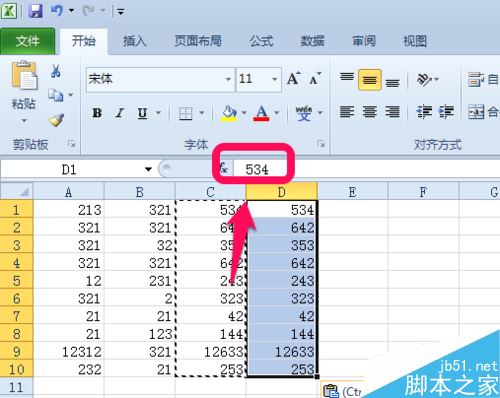Screen dimensions: 500x398
Task: Expand the font size dropdown showing 11
Action: click(275, 79)
